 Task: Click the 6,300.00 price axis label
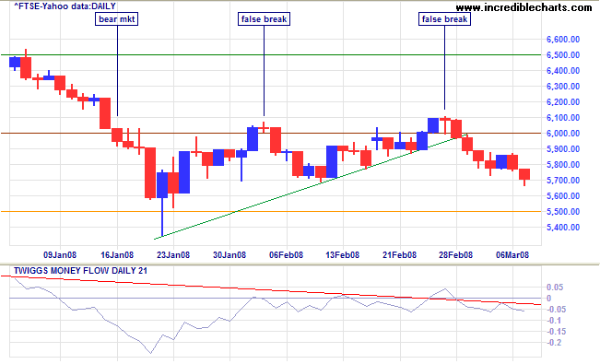point(563,87)
